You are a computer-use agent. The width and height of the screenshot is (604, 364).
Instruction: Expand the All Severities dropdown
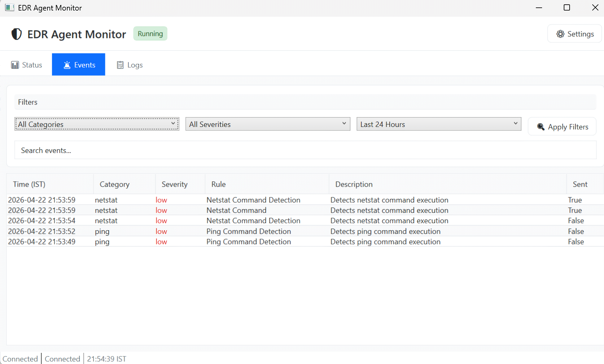tap(268, 124)
